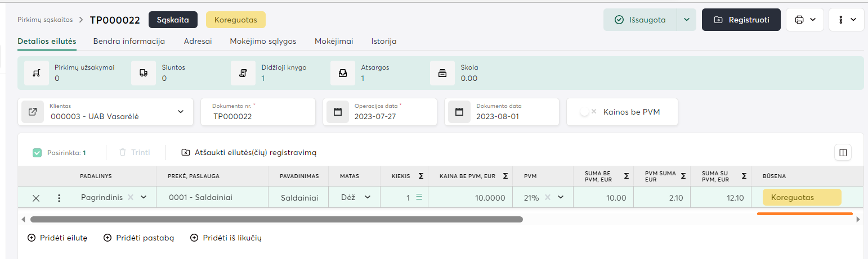
Task: Click the Pirkimų užsakymai cart icon
Action: coord(37,73)
